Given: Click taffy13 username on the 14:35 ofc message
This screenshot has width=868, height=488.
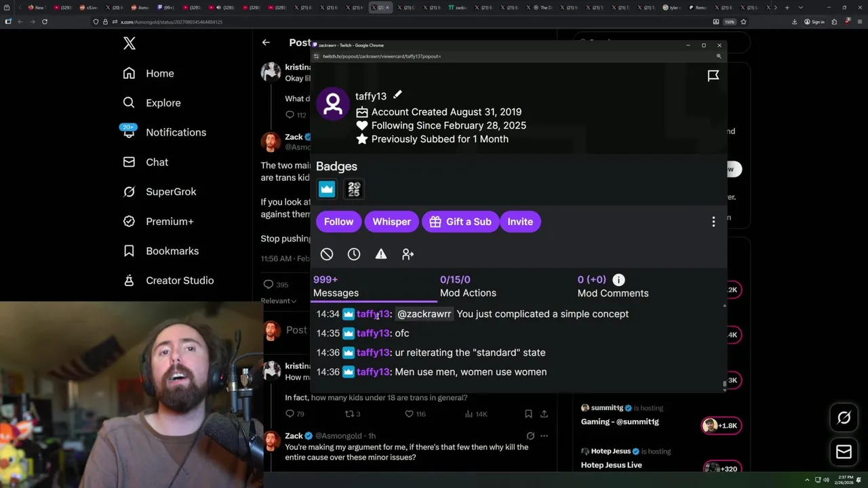Looking at the screenshot, I should point(373,333).
